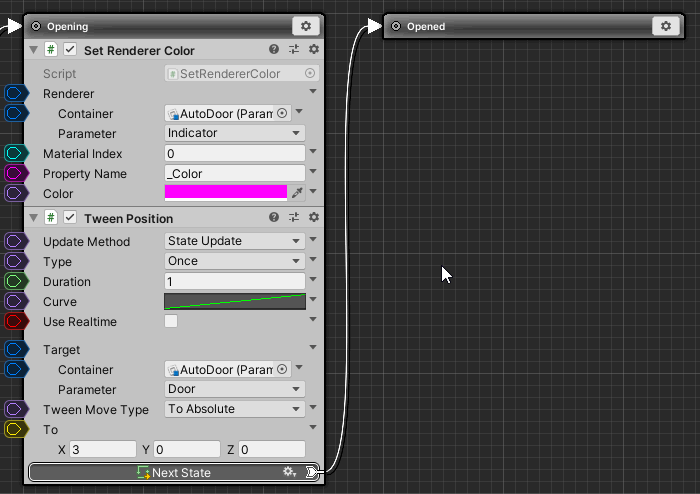Open Next State transition settings gear
700x494 pixels.
289,472
